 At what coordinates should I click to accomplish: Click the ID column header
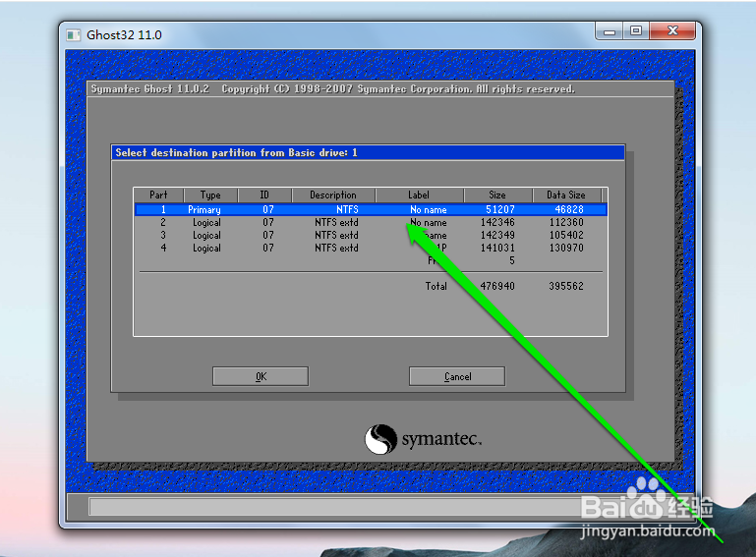point(264,195)
